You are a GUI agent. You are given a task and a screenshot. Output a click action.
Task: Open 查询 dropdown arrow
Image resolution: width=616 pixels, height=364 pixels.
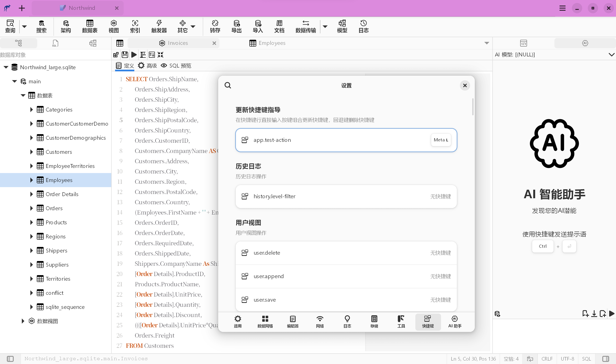tap(24, 26)
